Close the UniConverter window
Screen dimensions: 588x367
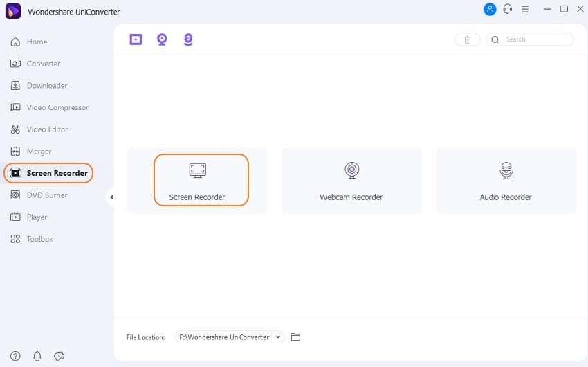(x=580, y=9)
